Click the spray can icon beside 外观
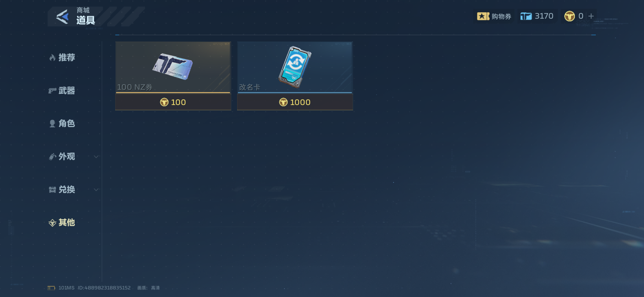 (52, 157)
